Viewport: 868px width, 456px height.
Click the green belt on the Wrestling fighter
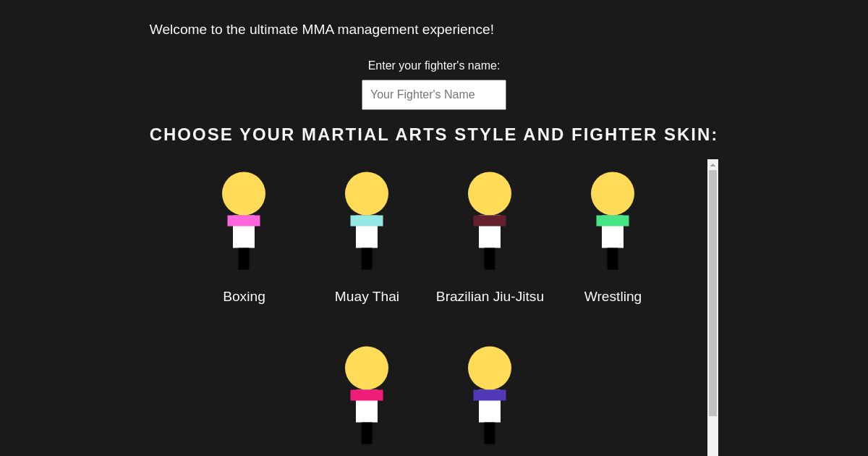613,220
